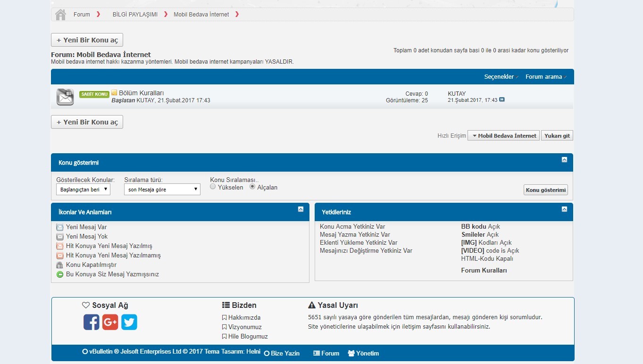Click Mesajınızı Değiştirme Yetkiniz Var text

366,251
